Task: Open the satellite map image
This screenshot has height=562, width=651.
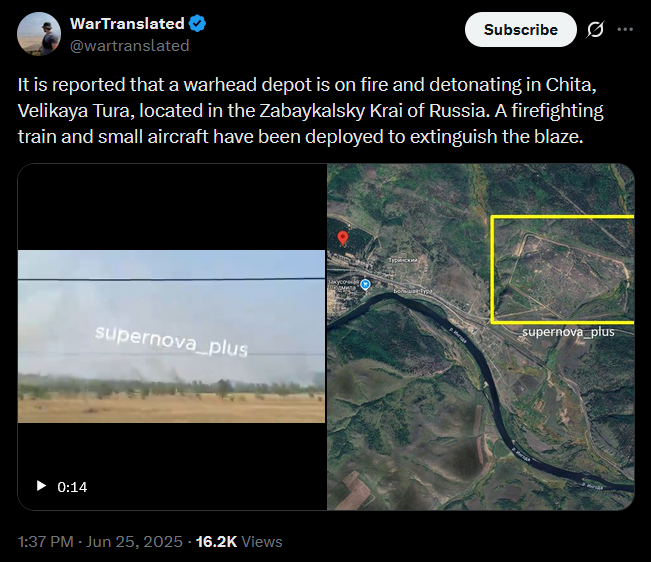Action: [481, 337]
